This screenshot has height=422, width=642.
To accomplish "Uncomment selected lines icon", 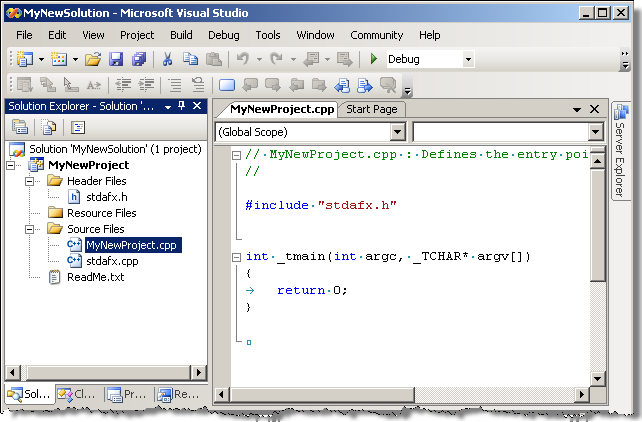I will coord(198,85).
